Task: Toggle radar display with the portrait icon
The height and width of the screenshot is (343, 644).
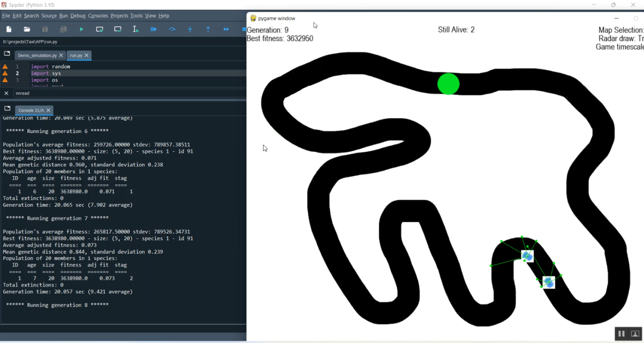Action: pos(635,334)
